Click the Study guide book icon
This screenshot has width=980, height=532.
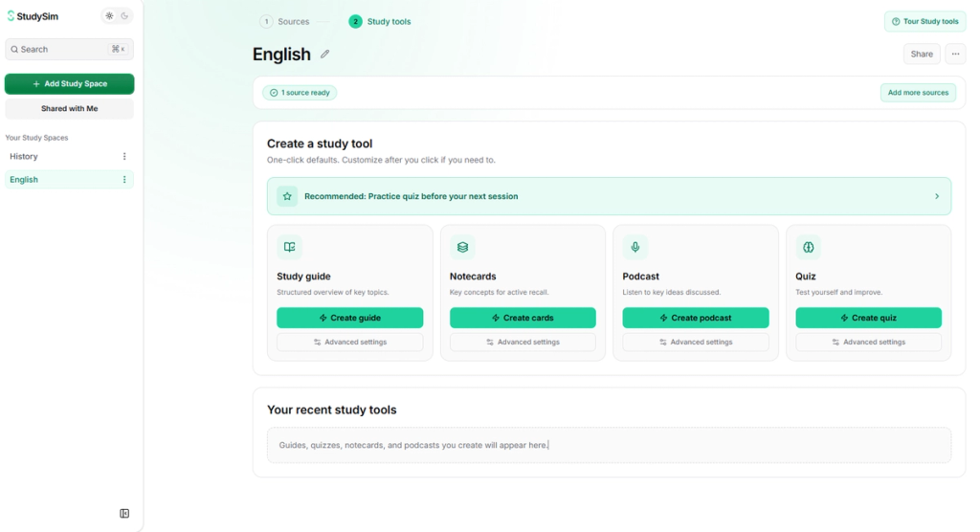click(x=289, y=247)
